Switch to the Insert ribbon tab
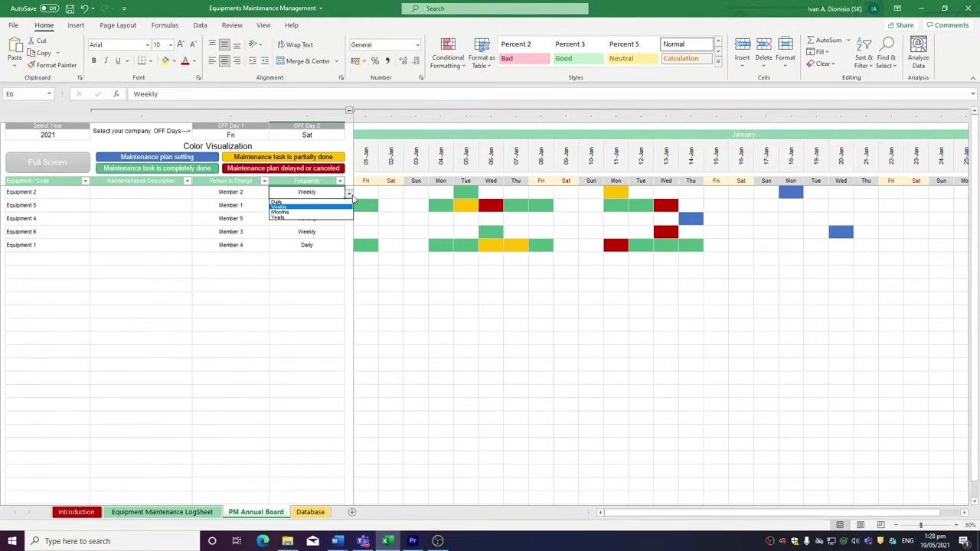 [x=76, y=25]
